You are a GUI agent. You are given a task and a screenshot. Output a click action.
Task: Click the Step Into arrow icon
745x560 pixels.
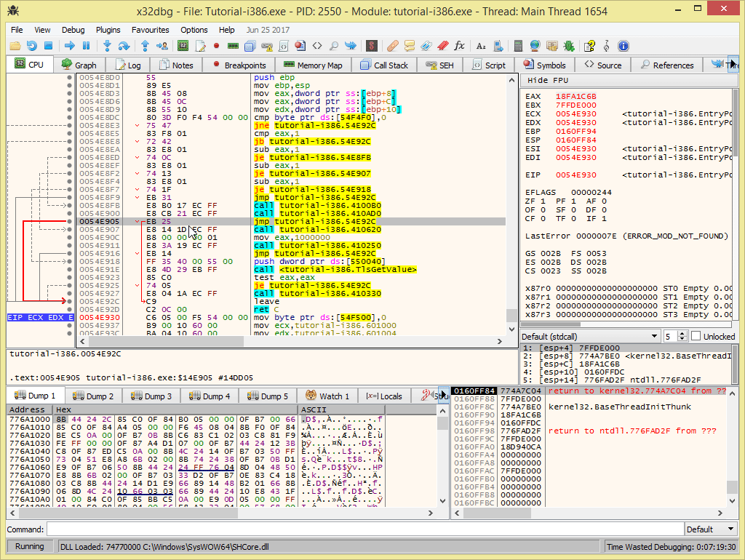tap(108, 46)
